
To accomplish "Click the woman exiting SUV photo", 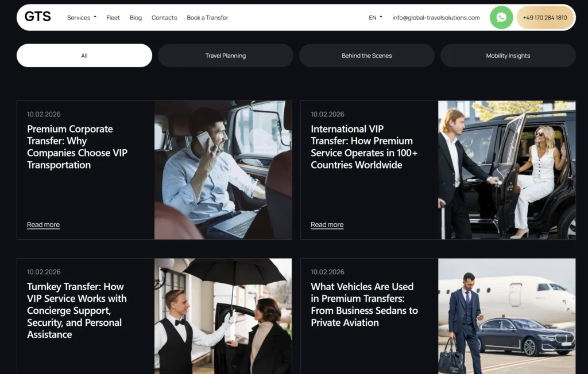I will [506, 170].
